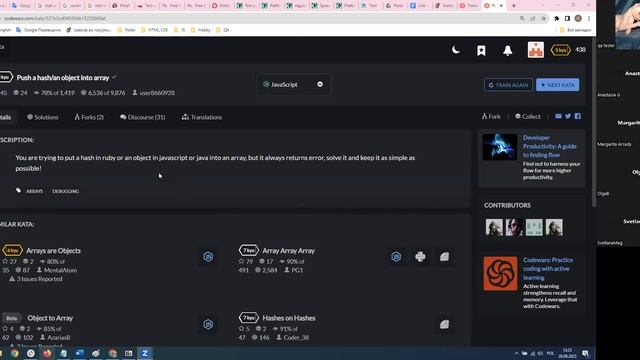Open the Hobby bookmarks folder
The height and width of the screenshot is (360, 640).
click(x=200, y=30)
